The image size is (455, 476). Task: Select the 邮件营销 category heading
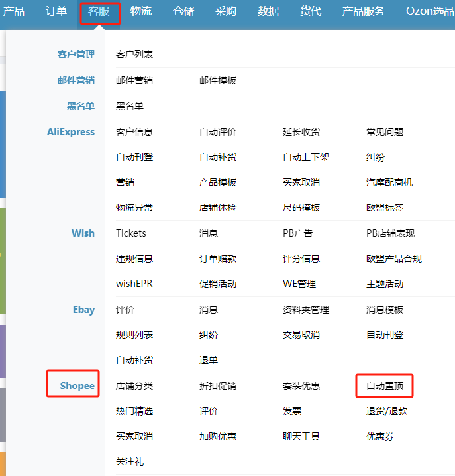[76, 80]
